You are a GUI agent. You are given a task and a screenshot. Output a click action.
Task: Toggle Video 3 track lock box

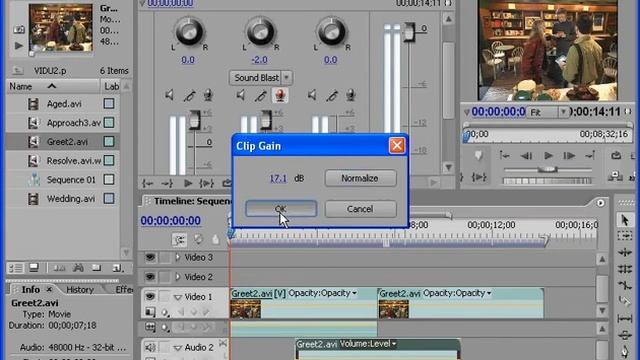pos(164,257)
